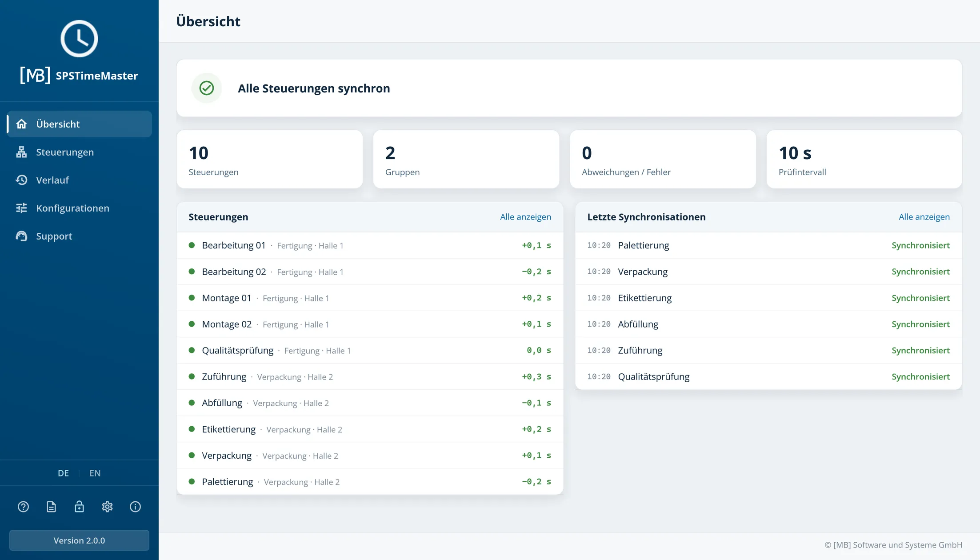Open Konfigurationen section
This screenshot has width=980, height=560.
coord(79,208)
